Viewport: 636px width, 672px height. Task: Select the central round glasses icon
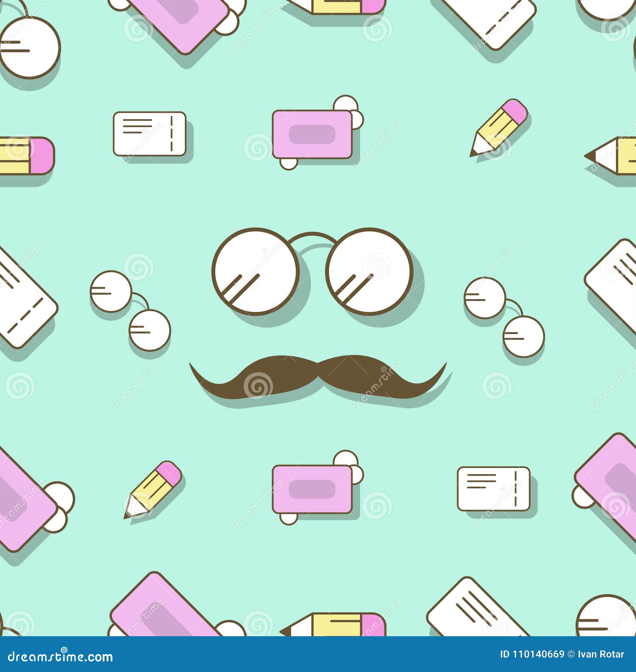click(x=314, y=270)
